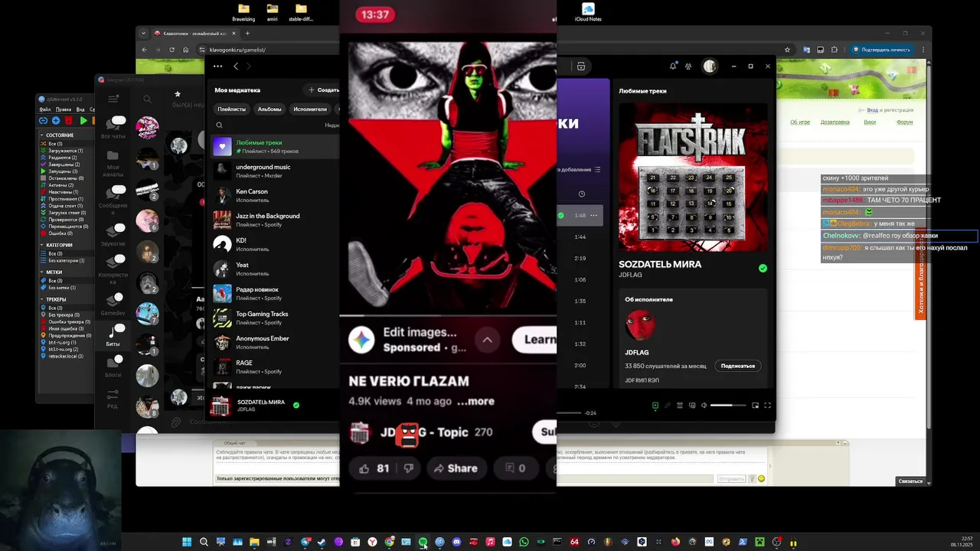Screen dimensions: 980x551
Task: Collapse the ТРЕКЕРЫ section in qBittorrent
Action: point(42,299)
